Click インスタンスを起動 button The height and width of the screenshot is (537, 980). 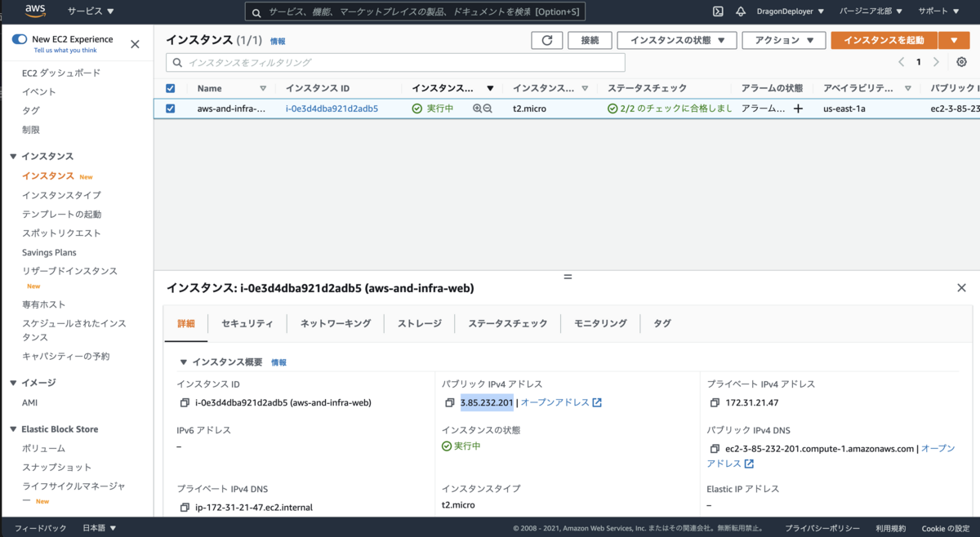884,40
